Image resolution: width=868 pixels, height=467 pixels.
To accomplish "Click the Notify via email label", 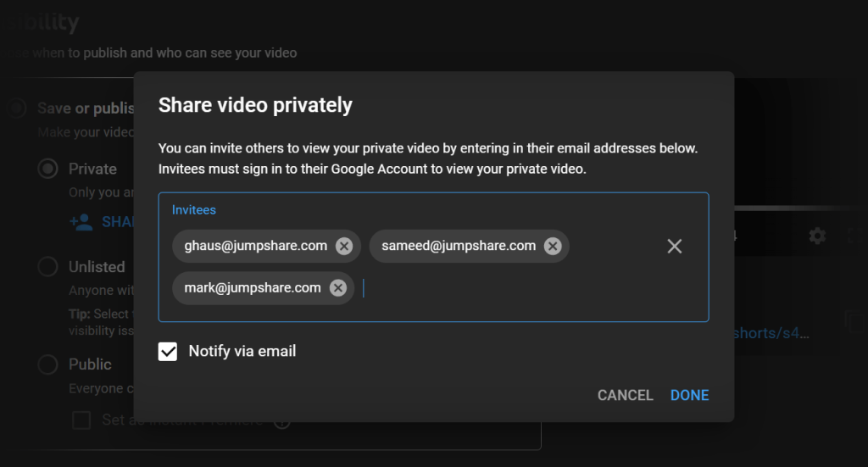I will (242, 352).
